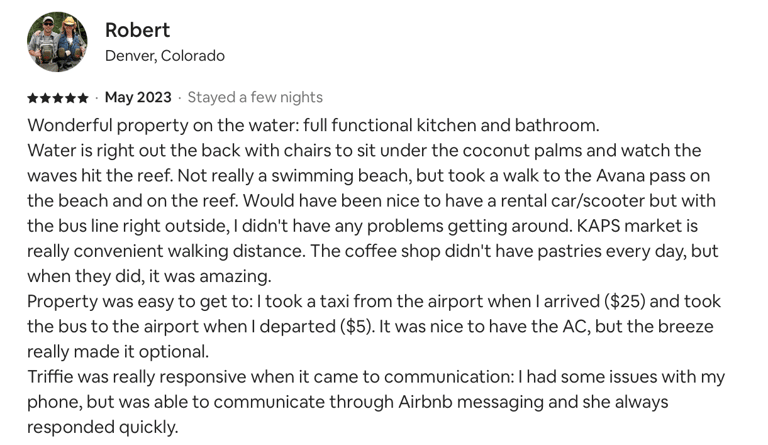
Task: Click the 'Avana pass' mention
Action: coord(640,176)
